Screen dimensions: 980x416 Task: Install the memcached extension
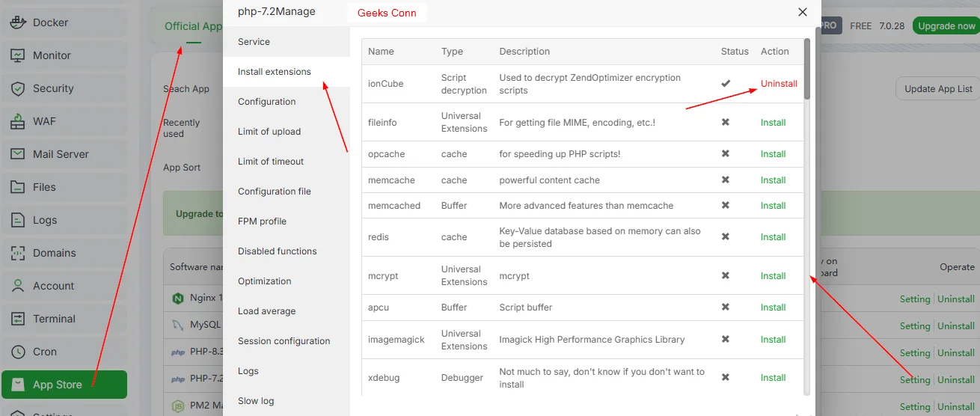(x=773, y=206)
